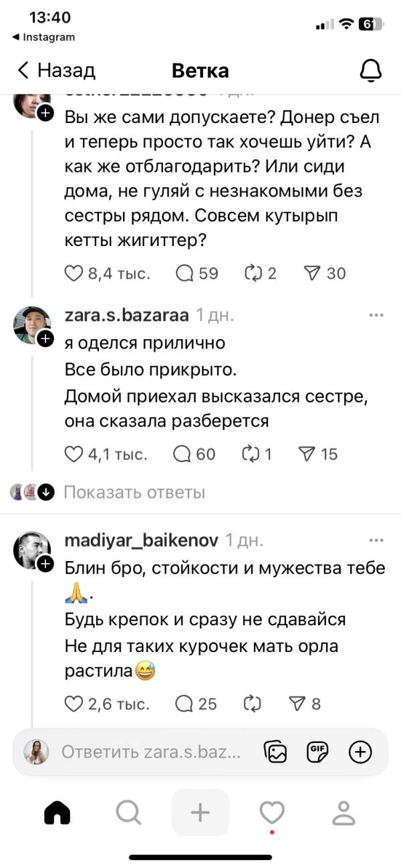Tap the notification bell icon

370,70
